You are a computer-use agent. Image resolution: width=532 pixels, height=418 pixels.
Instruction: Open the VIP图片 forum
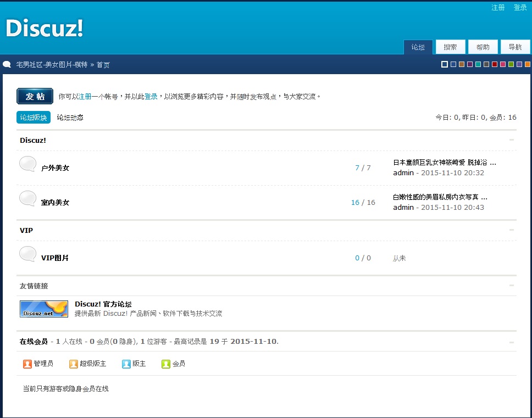coord(54,258)
